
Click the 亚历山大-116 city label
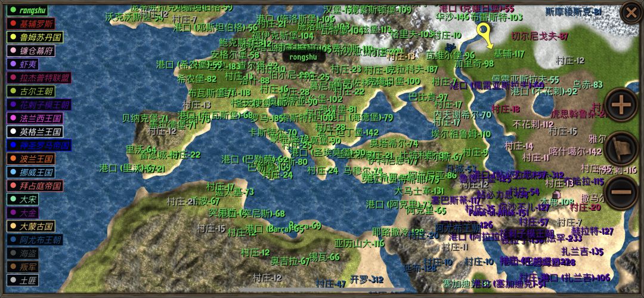pos(360,243)
